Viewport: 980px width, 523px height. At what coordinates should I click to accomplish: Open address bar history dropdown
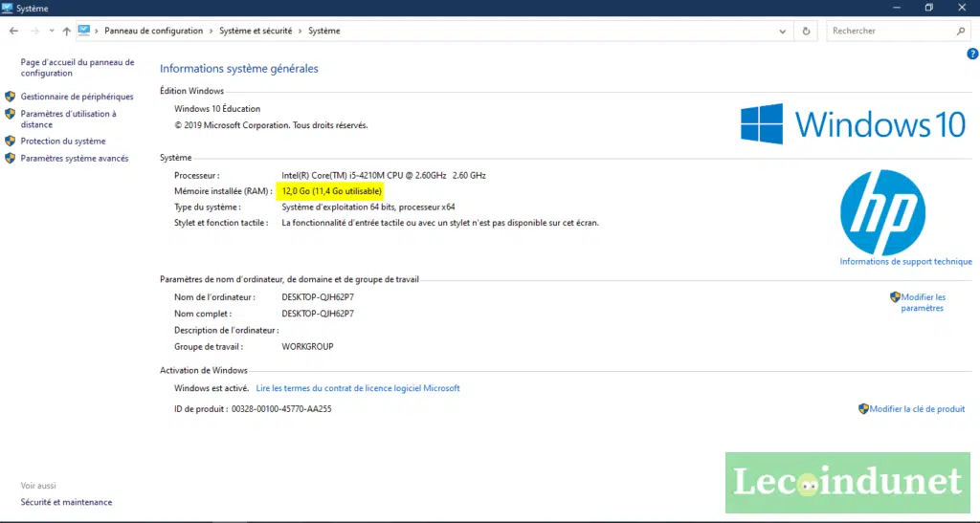coord(783,31)
